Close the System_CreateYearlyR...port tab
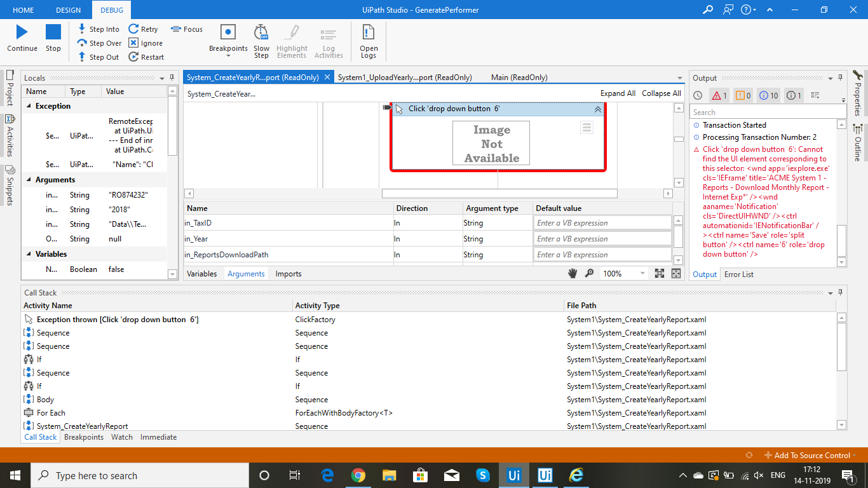The height and width of the screenshot is (488, 868). [327, 77]
